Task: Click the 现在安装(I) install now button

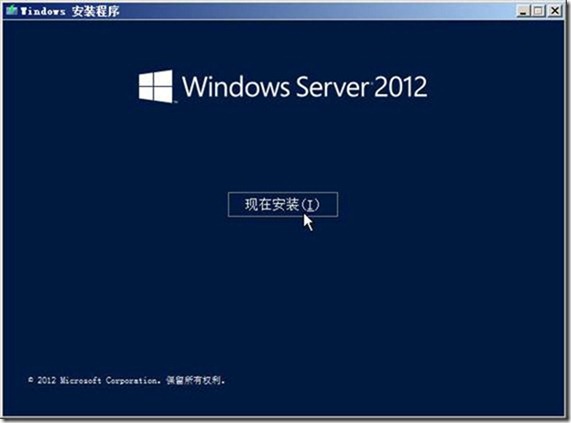Action: (283, 204)
